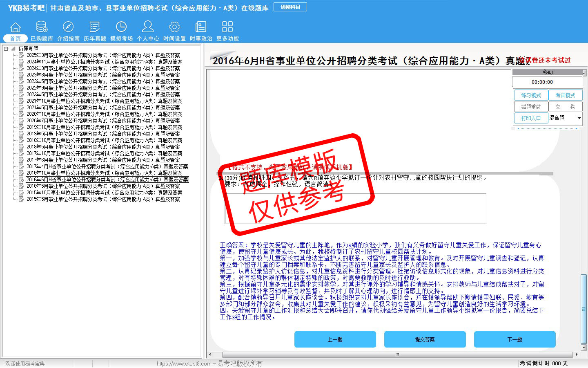The image size is (588, 368).
Task: Collapse the 历届真题 tree root
Action: tap(6, 49)
